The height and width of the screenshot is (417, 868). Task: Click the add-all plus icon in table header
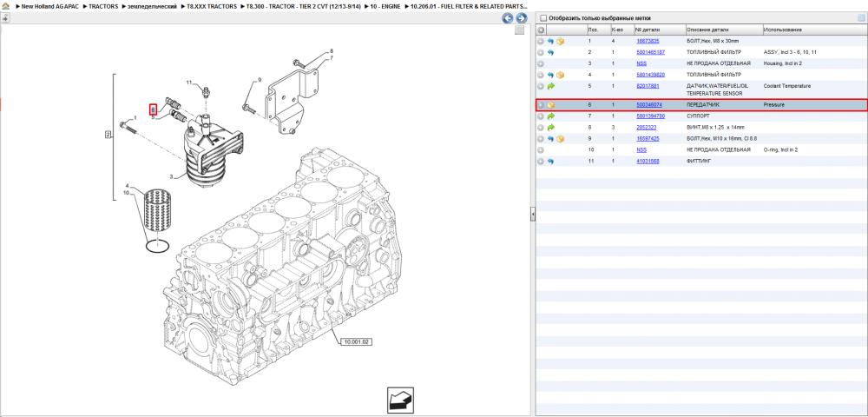click(x=541, y=30)
